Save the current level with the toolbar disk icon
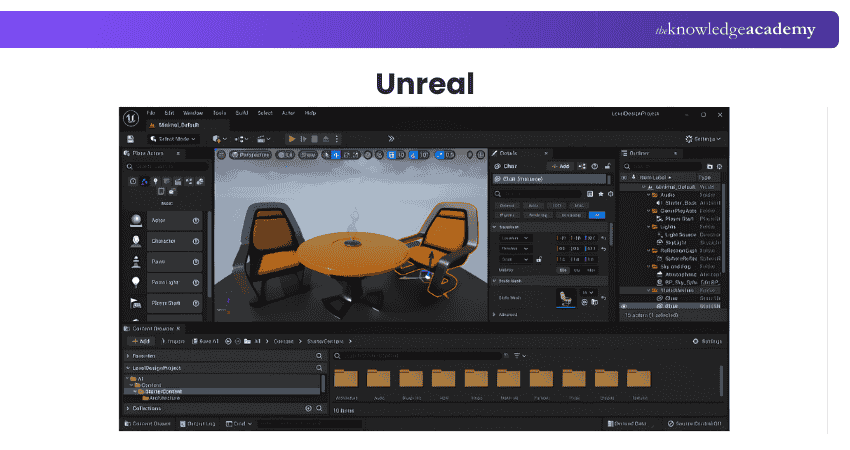 131,139
